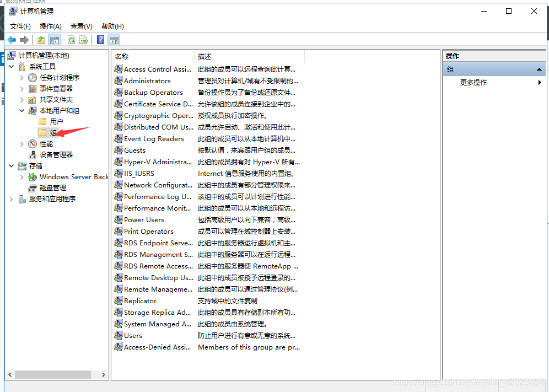Click the 名称 column header
This screenshot has height=392, width=549.
[121, 56]
